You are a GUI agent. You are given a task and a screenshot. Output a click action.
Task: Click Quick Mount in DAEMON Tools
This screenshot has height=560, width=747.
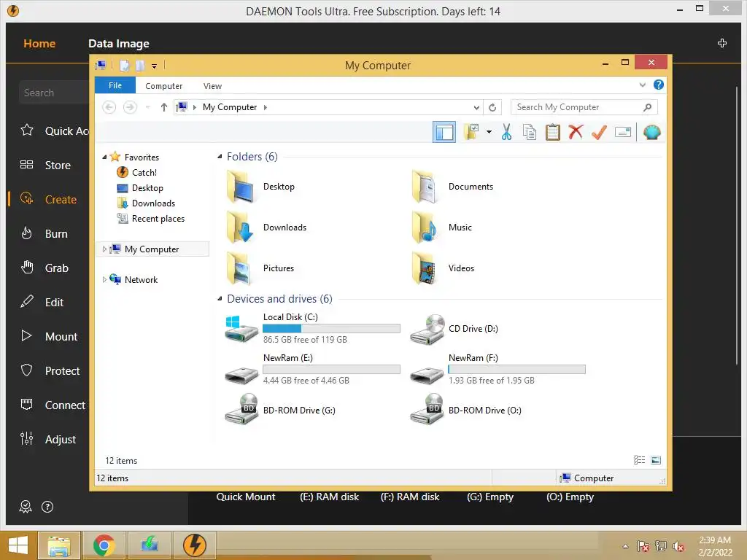click(x=246, y=497)
